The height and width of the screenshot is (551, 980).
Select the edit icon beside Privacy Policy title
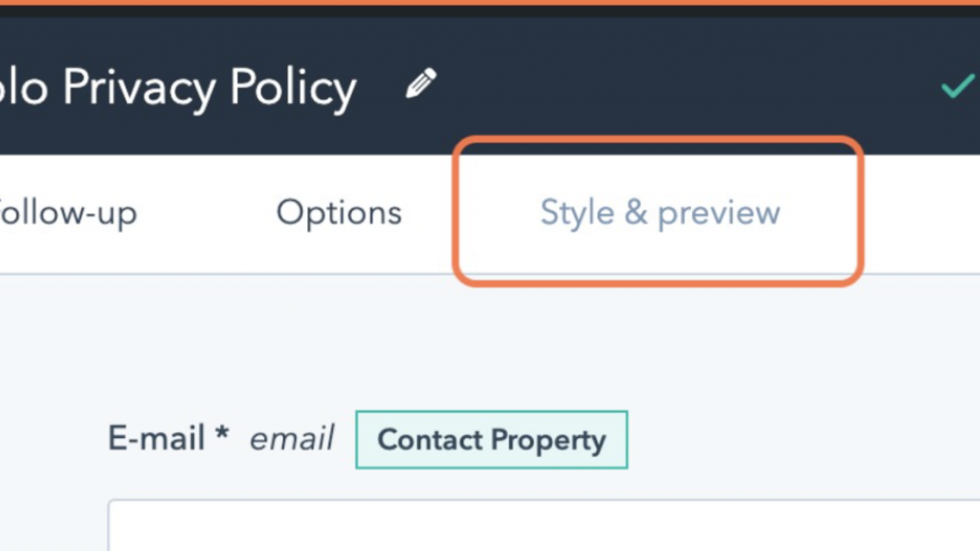419,85
